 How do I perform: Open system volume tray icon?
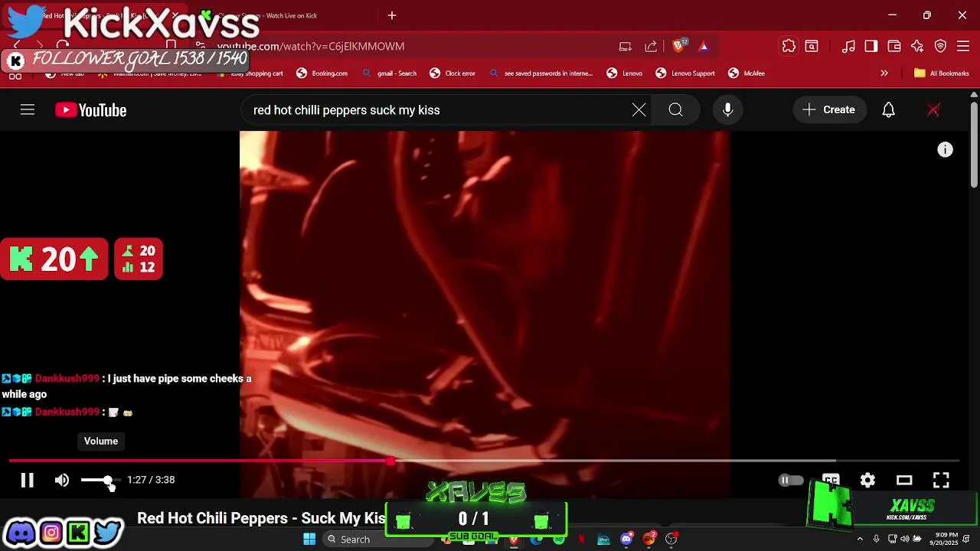pos(905,540)
